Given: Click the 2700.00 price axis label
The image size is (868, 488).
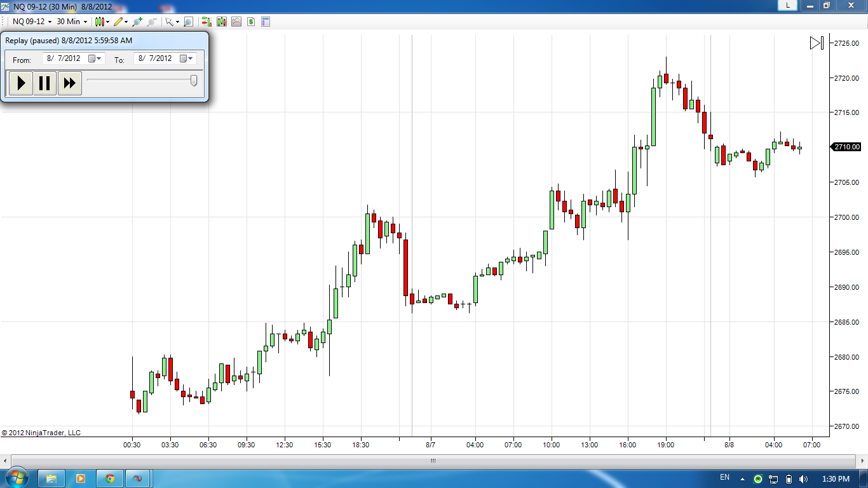Looking at the screenshot, I should [x=847, y=217].
